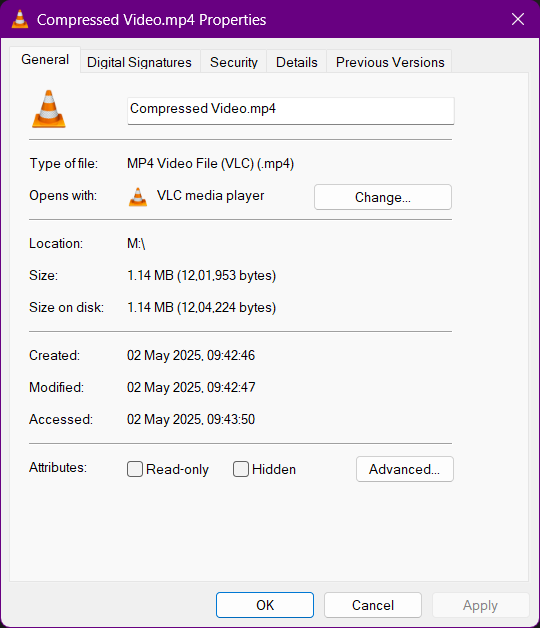Image resolution: width=540 pixels, height=628 pixels.
Task: Click the small VLC icon beside VLC media player
Action: pos(138,197)
